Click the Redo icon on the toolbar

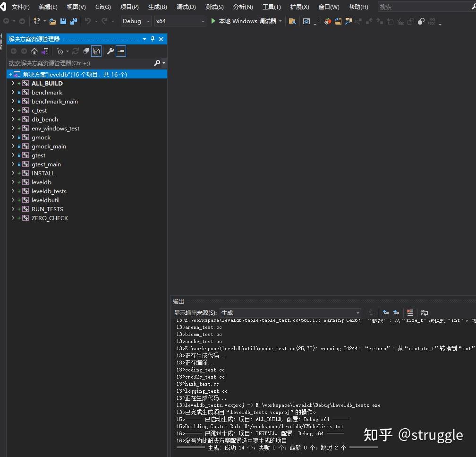[105, 21]
